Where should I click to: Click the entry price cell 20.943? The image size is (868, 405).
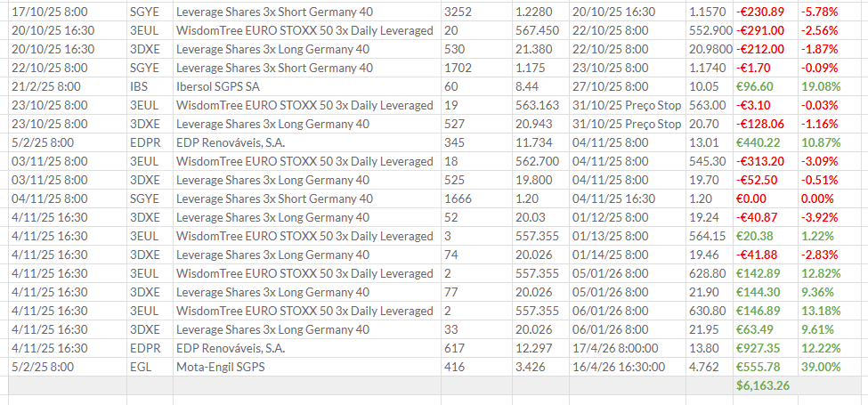tap(540, 124)
